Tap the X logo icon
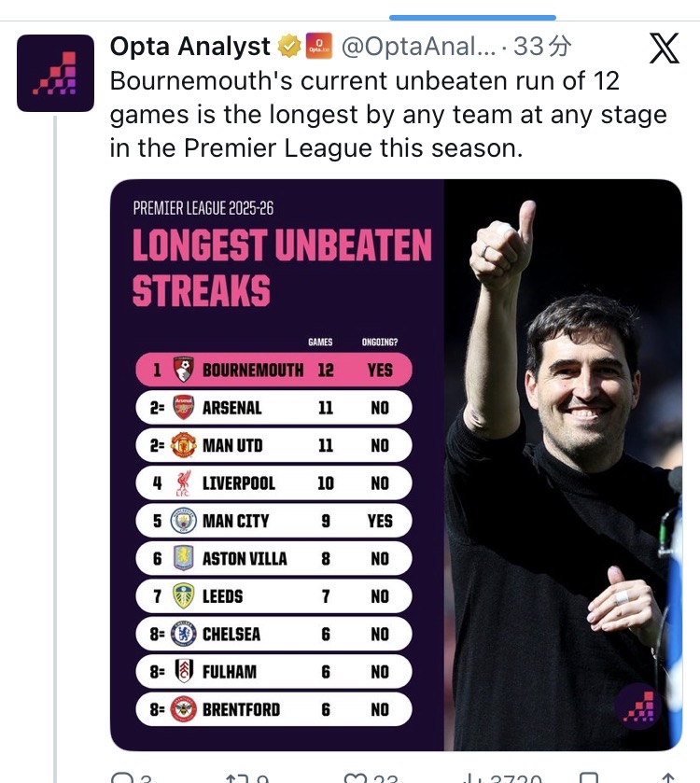This screenshot has height=783, width=700. [664, 48]
